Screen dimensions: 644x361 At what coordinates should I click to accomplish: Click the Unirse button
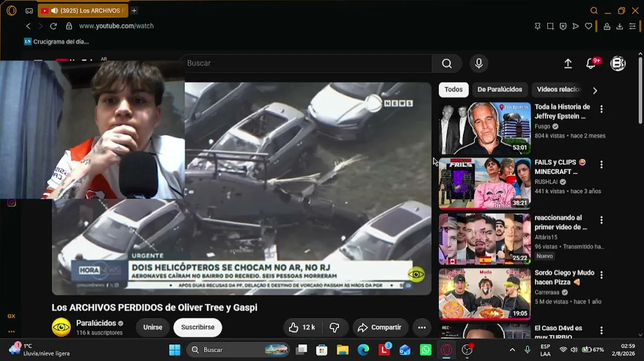[152, 327]
